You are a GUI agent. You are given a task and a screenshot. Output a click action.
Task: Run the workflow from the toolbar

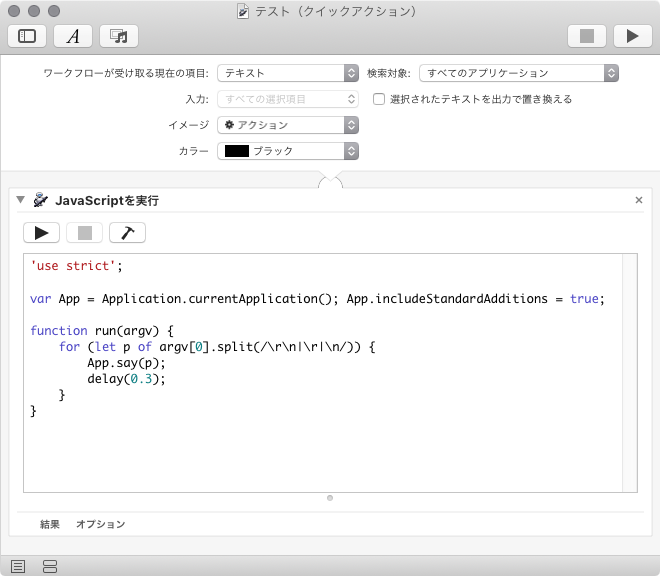(632, 36)
